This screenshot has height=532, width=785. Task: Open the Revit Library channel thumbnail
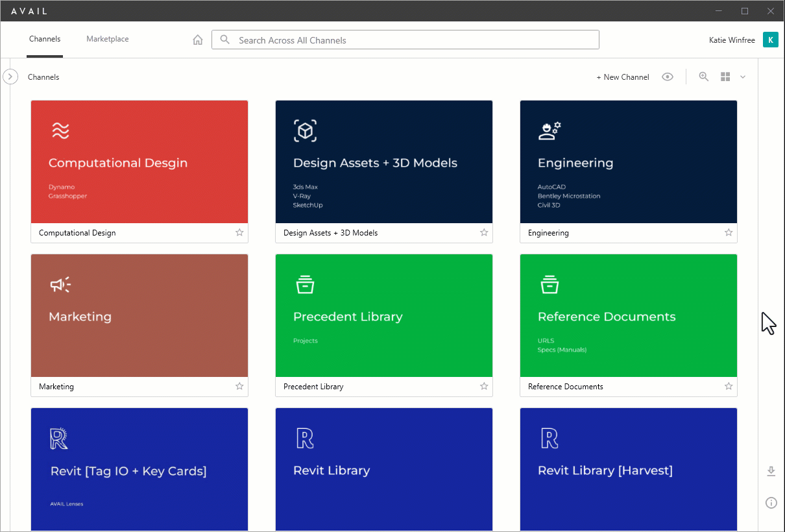(x=384, y=469)
